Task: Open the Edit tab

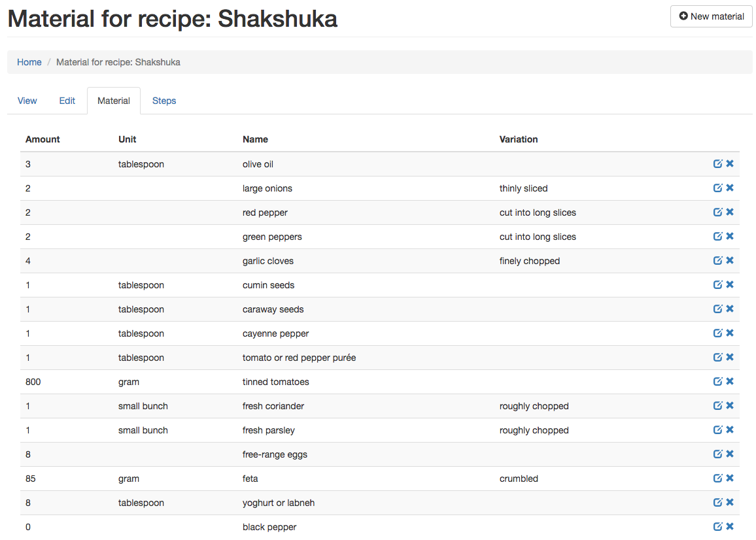Action: [67, 101]
